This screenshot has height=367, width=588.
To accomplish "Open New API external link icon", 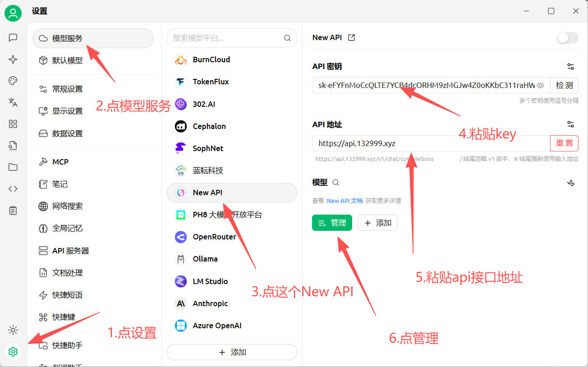I will (352, 38).
